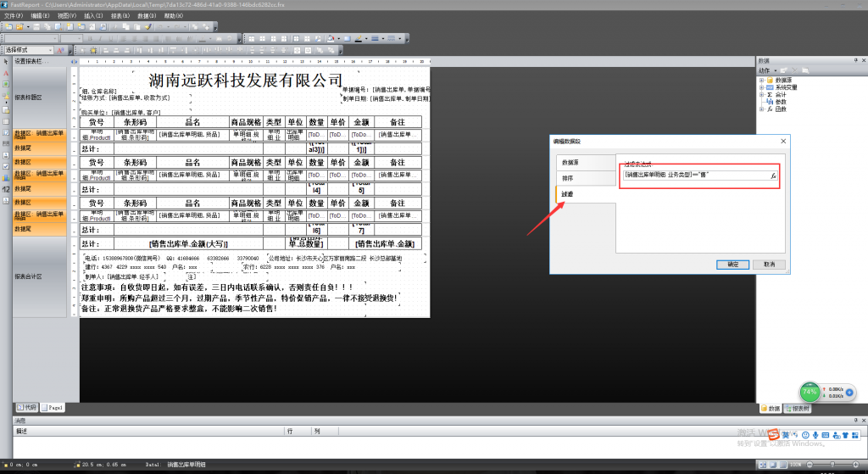Close the 编辑数据段 dialog
868x474 pixels.
pyautogui.click(x=783, y=142)
